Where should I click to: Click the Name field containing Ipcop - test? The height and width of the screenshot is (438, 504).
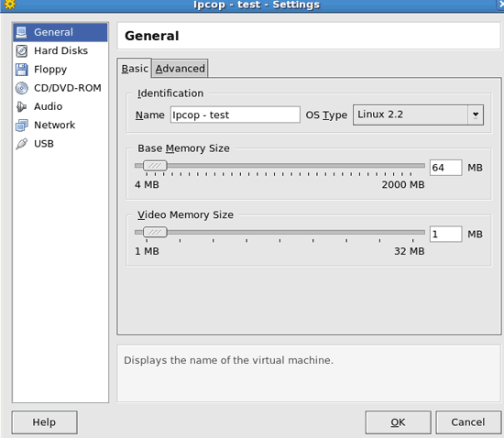[236, 115]
